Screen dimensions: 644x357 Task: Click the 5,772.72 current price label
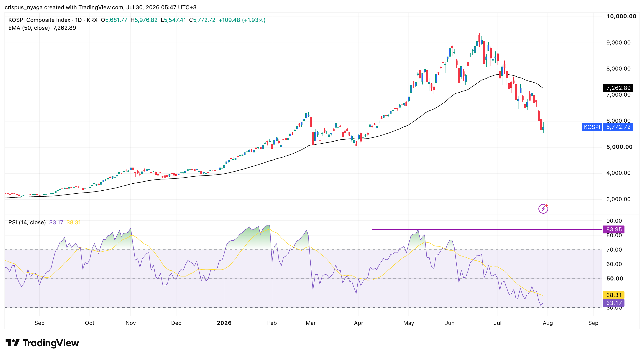[x=618, y=127]
